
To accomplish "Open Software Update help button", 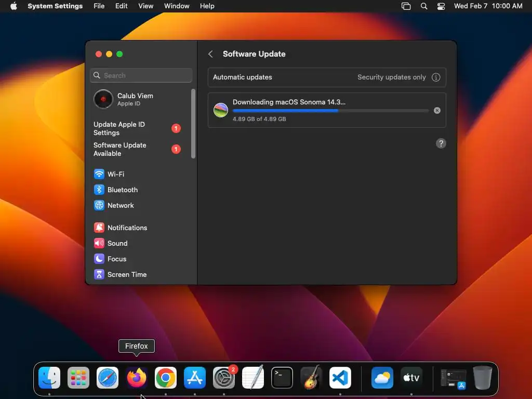I will (441, 143).
